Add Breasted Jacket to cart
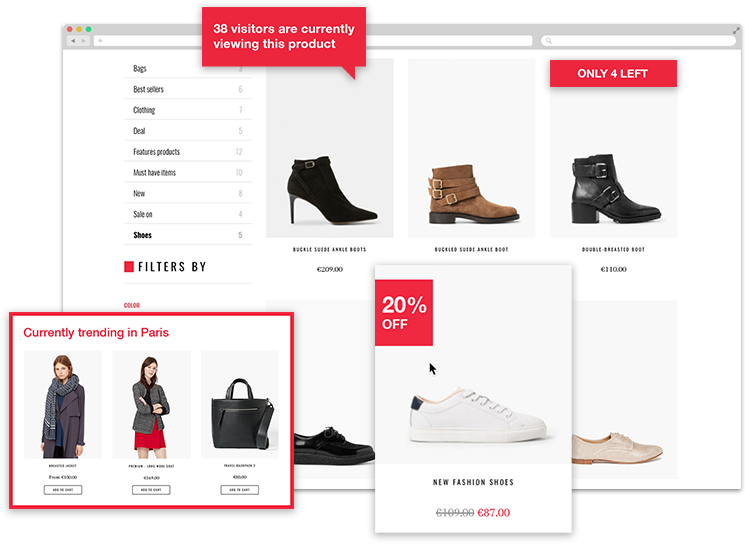Image resolution: width=745 pixels, height=544 pixels. [x=63, y=490]
